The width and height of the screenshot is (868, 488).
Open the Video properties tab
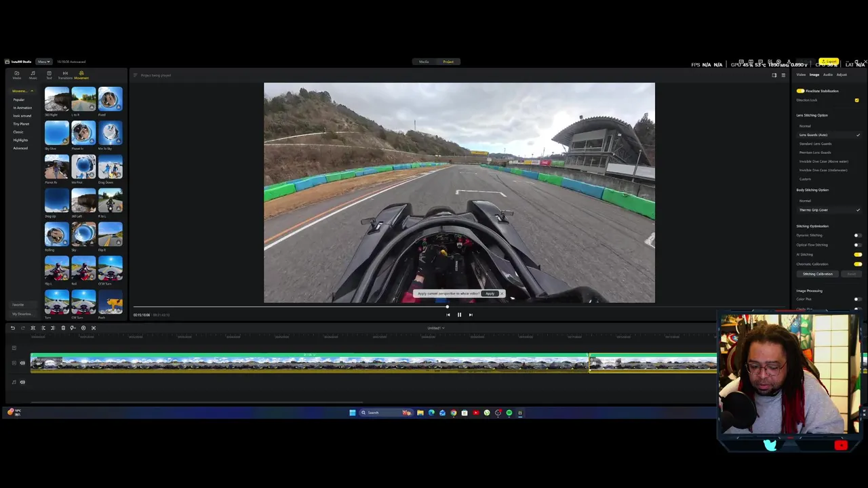(x=801, y=75)
